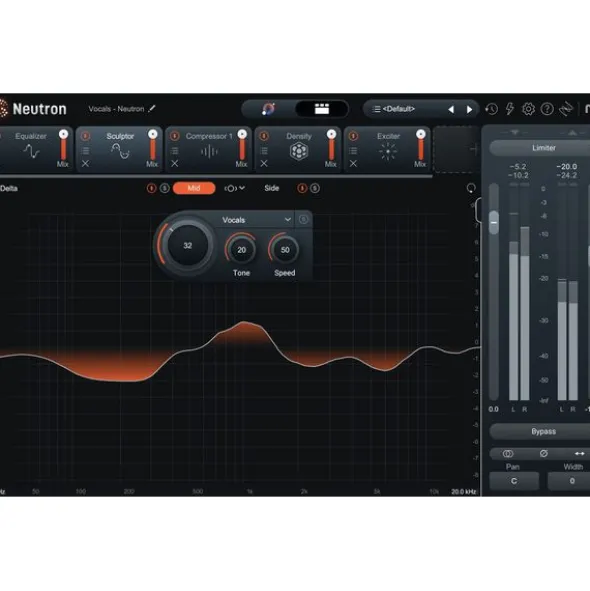Open the undo history clock icon
590x591 pixels.
491,109
